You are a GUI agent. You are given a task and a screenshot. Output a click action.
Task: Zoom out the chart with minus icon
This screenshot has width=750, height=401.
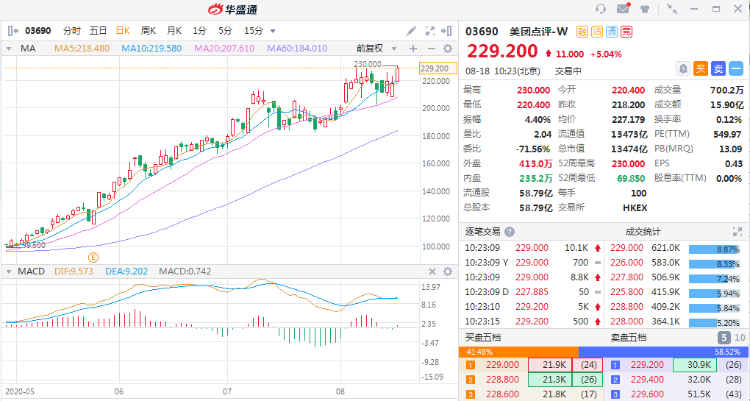(x=431, y=49)
